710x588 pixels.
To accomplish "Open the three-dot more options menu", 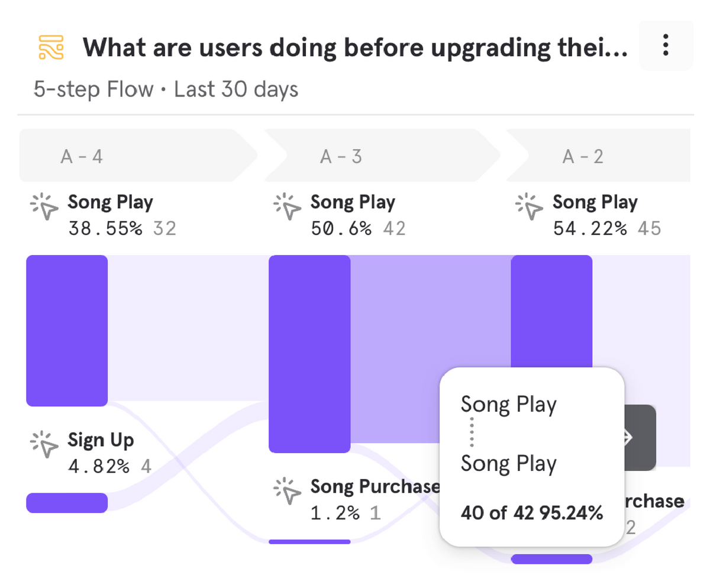I will pyautogui.click(x=666, y=46).
